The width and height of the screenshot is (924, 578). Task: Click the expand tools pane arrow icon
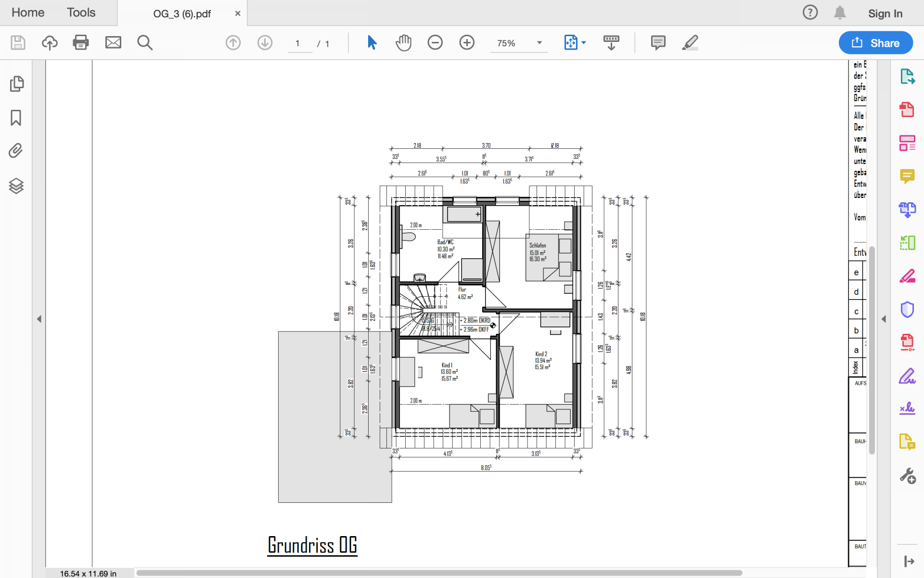click(909, 561)
